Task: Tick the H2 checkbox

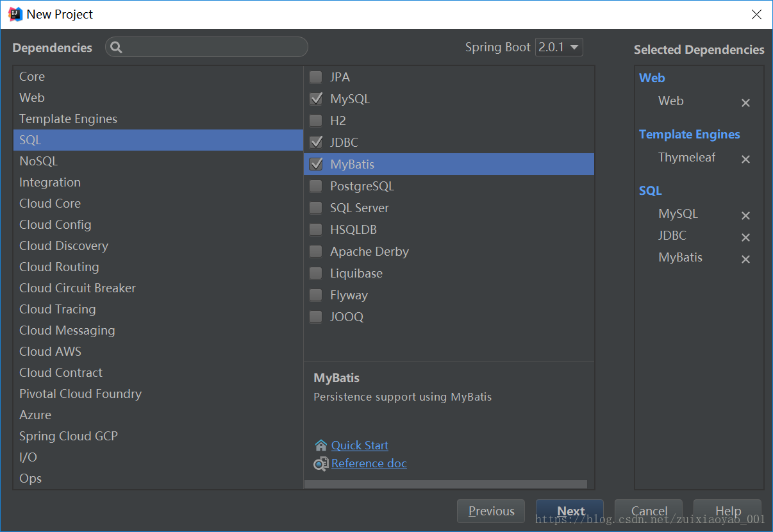Action: 316,121
